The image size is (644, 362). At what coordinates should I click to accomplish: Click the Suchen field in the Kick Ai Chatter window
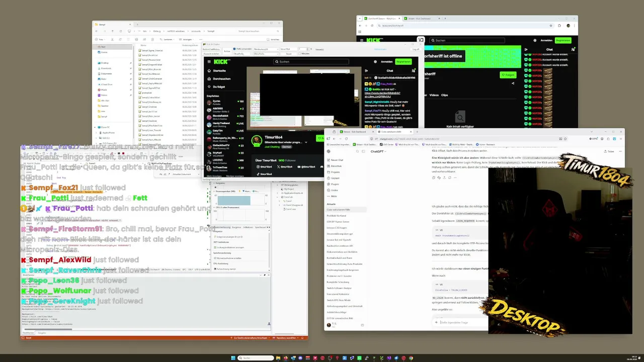click(311, 62)
